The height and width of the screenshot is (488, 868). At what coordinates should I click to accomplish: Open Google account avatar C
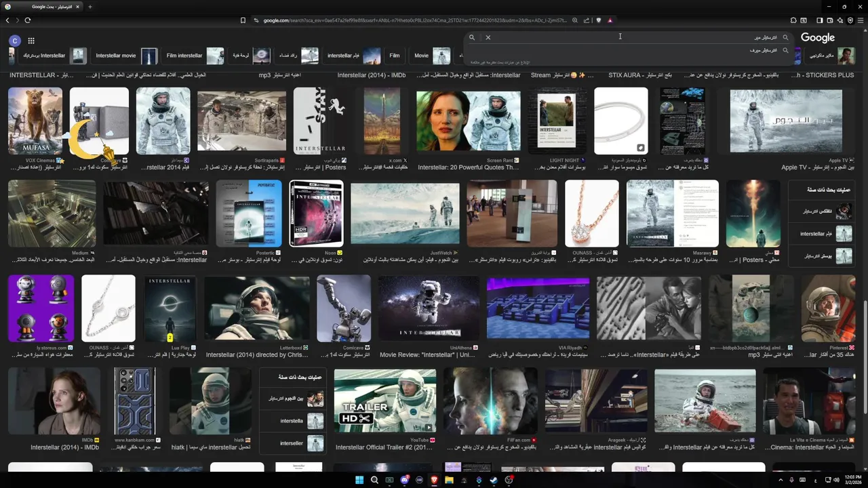tap(15, 41)
